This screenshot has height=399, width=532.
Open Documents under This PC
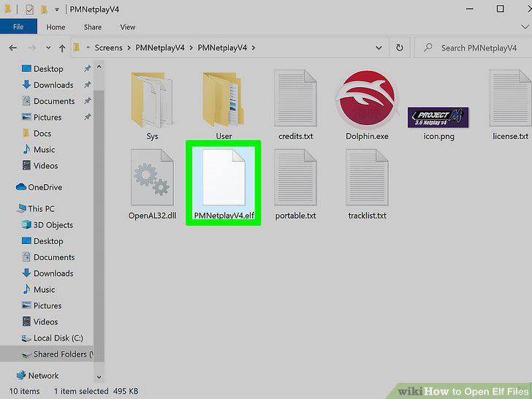tap(54, 257)
